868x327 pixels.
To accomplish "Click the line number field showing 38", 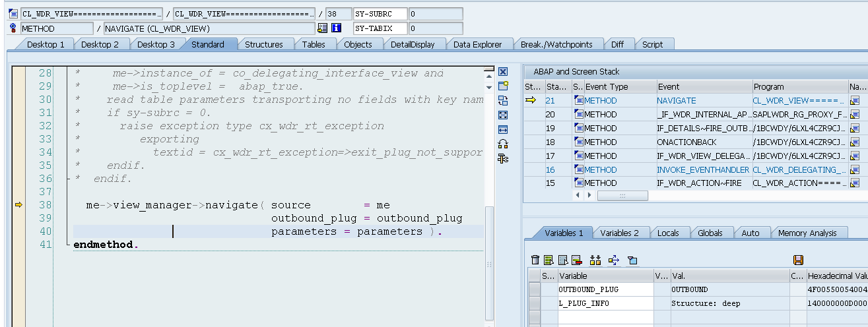I will (339, 13).
